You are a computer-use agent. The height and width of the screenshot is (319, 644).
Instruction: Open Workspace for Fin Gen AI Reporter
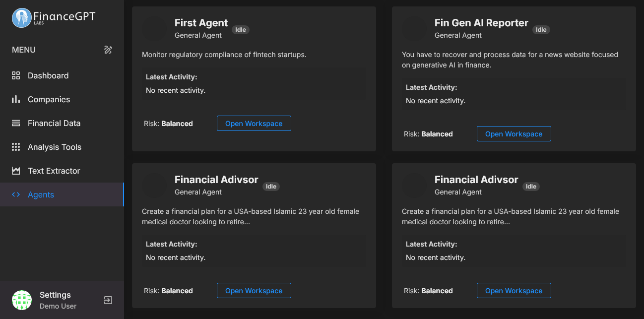click(514, 133)
